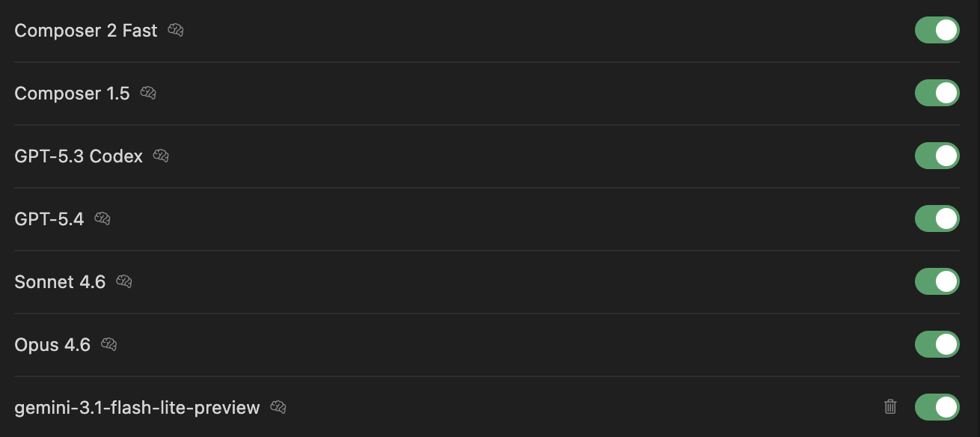Screen dimensions: 980x437
Task: Click the brain icon next to Composer 1.5
Action: 148,94
